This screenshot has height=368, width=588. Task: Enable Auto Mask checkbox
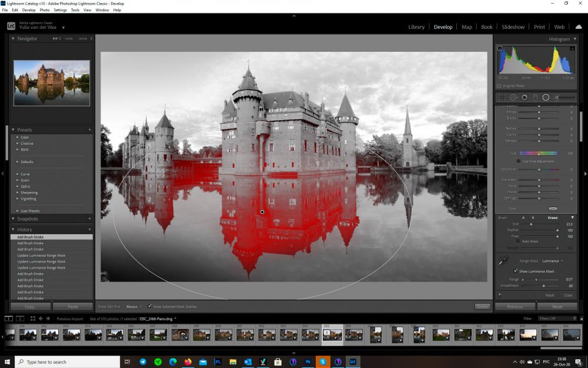518,241
